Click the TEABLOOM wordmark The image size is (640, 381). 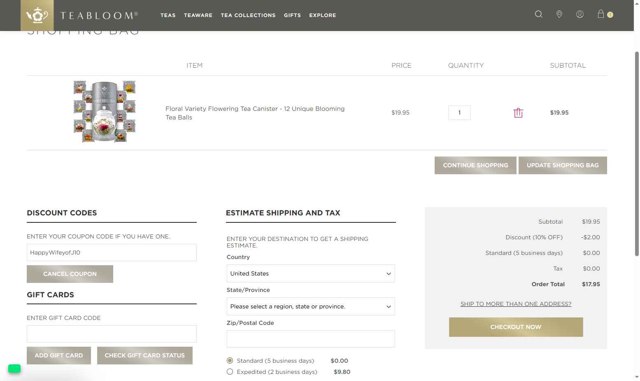[x=99, y=16]
